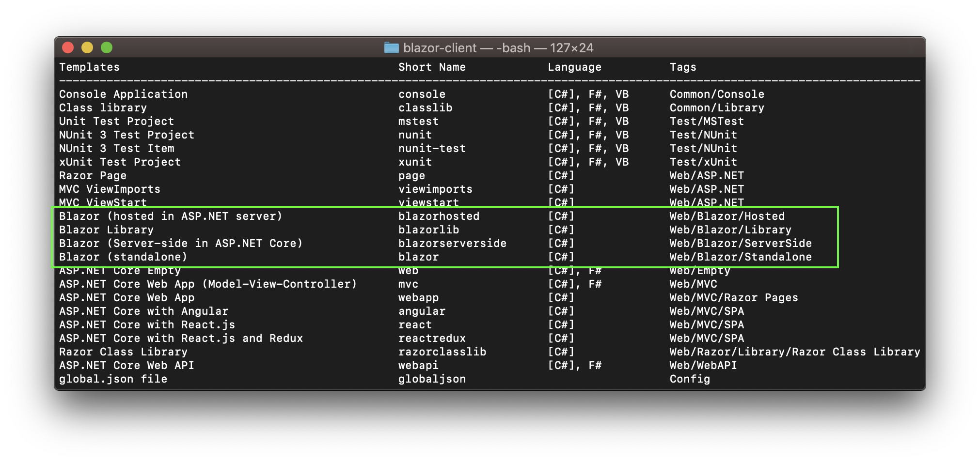Click the 'webapi' short name
Screen dimensions: 980x462
(419, 366)
